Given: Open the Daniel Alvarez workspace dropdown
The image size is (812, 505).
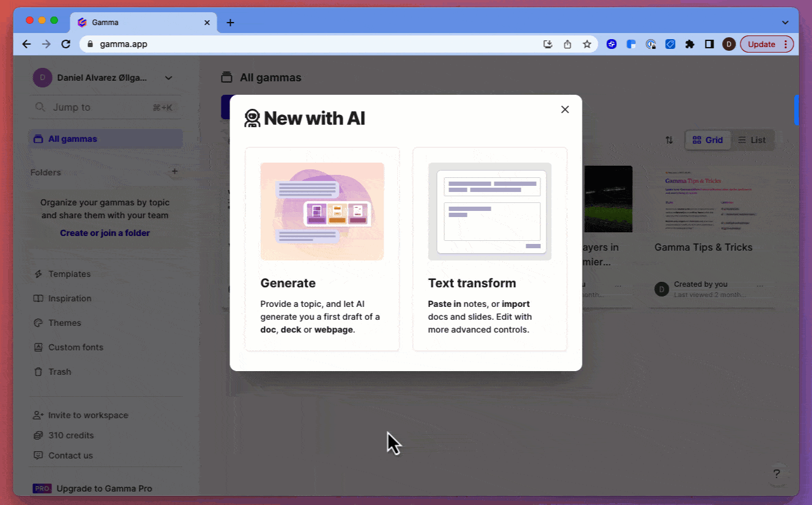Looking at the screenshot, I should (x=168, y=78).
